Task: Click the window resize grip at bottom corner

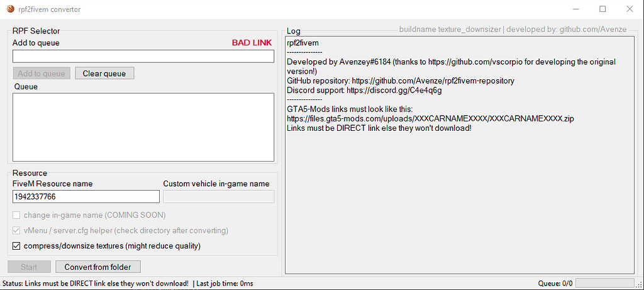Action: [640, 285]
